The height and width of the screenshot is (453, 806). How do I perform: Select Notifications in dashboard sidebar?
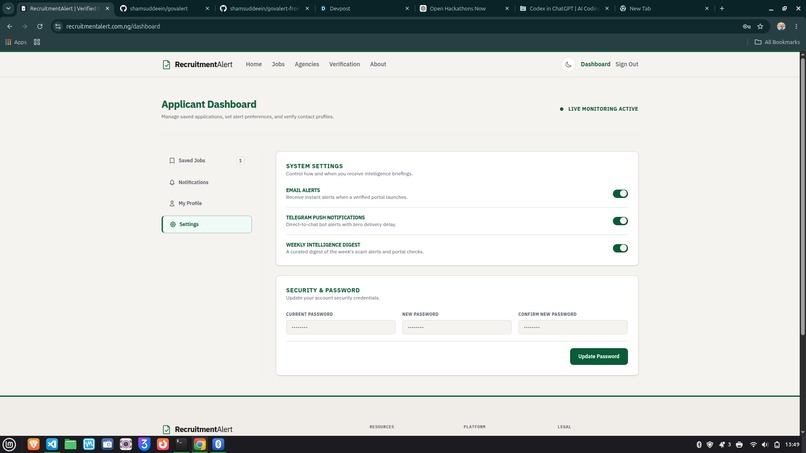[206, 182]
